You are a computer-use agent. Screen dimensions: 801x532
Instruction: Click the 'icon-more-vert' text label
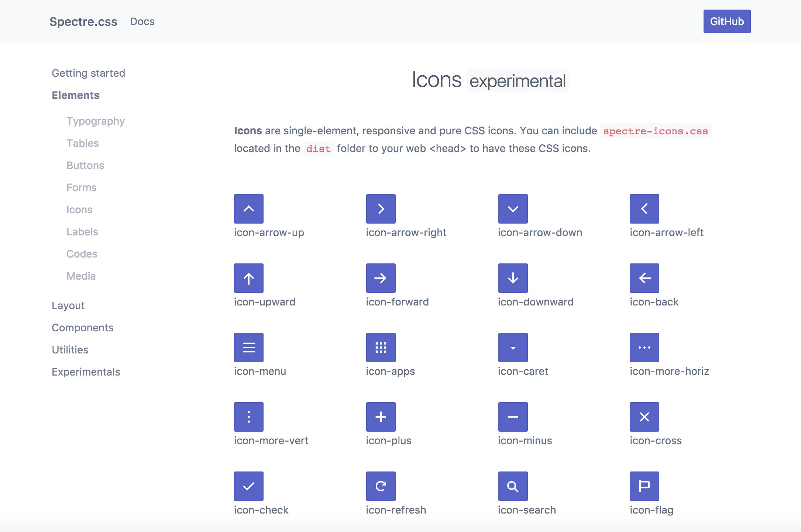[271, 441]
